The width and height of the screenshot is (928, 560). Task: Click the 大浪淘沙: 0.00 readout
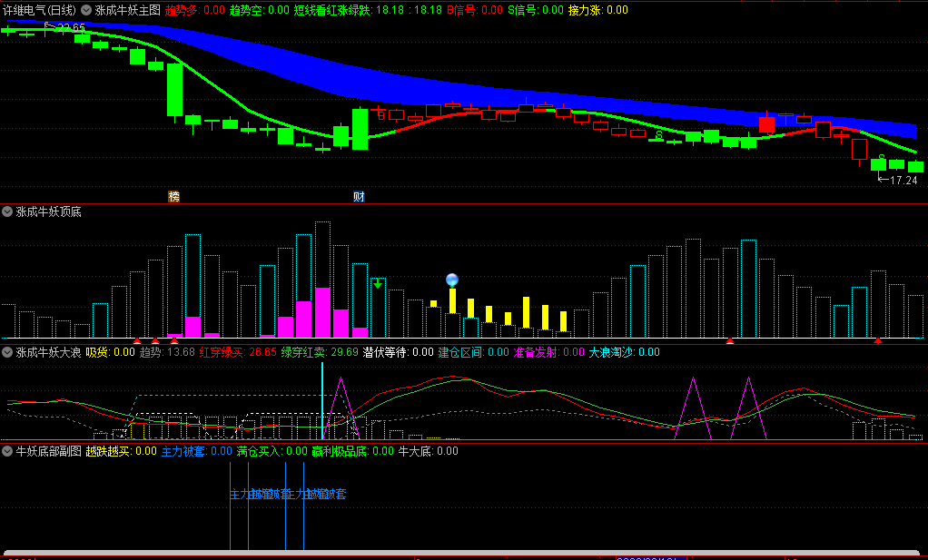pos(624,352)
